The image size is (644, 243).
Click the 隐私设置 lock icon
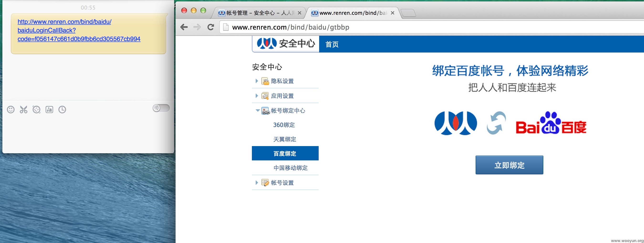coord(265,81)
